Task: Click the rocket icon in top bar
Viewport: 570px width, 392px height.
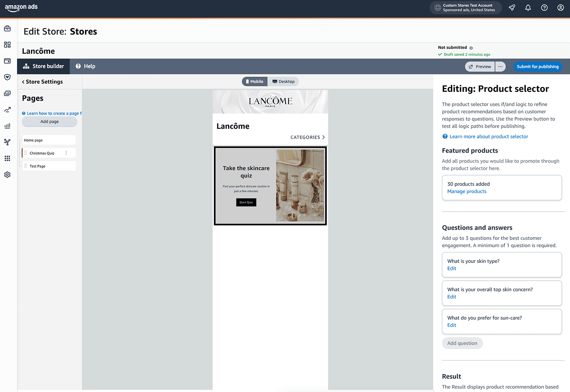Action: pos(512,8)
